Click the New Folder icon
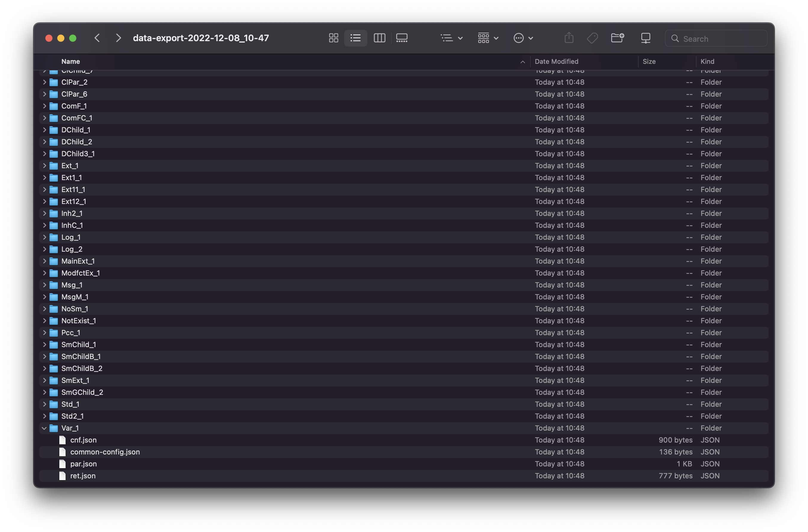 coord(617,38)
